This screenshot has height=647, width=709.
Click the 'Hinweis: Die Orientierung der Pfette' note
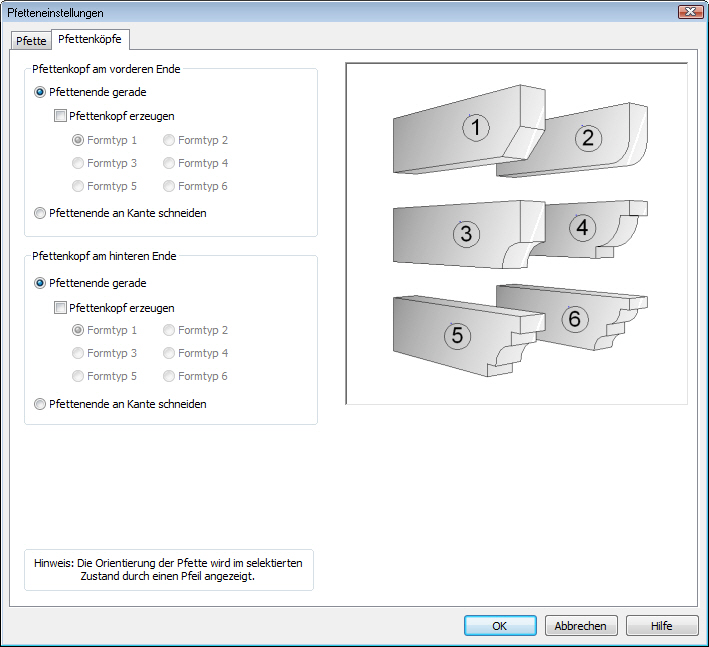point(168,570)
